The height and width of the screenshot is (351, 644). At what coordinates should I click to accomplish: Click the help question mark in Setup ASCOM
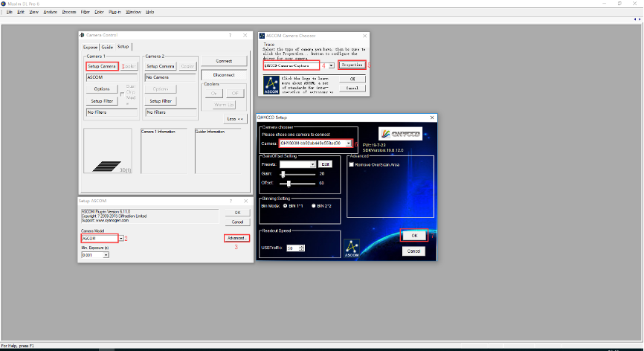(231, 202)
